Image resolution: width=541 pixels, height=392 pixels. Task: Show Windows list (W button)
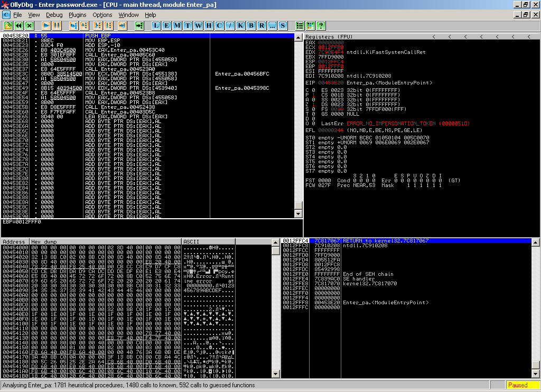[199, 25]
